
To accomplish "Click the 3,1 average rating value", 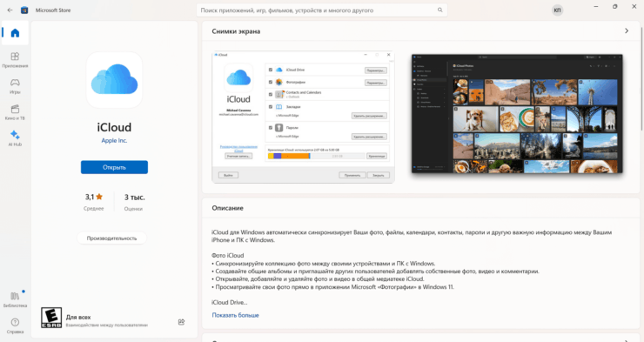I will (90, 197).
